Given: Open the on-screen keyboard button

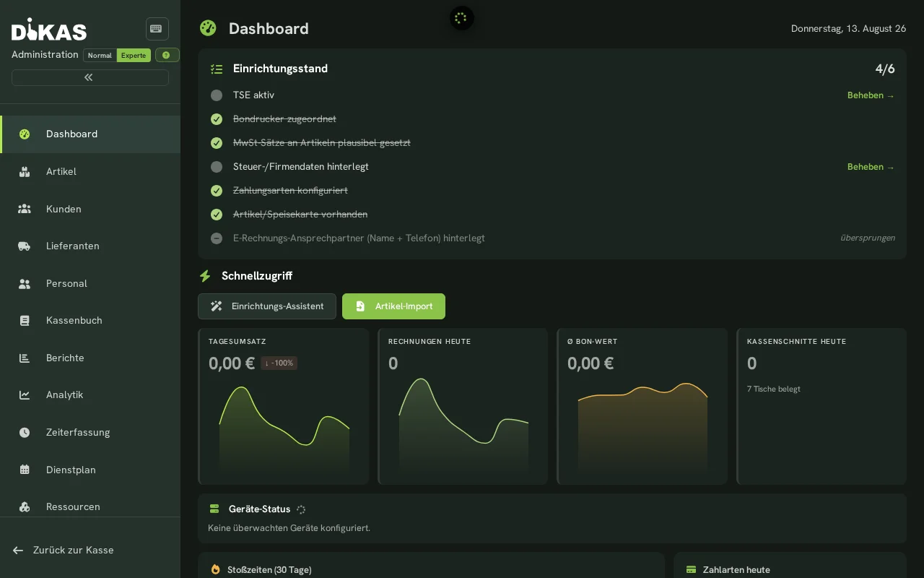Looking at the screenshot, I should (x=157, y=29).
